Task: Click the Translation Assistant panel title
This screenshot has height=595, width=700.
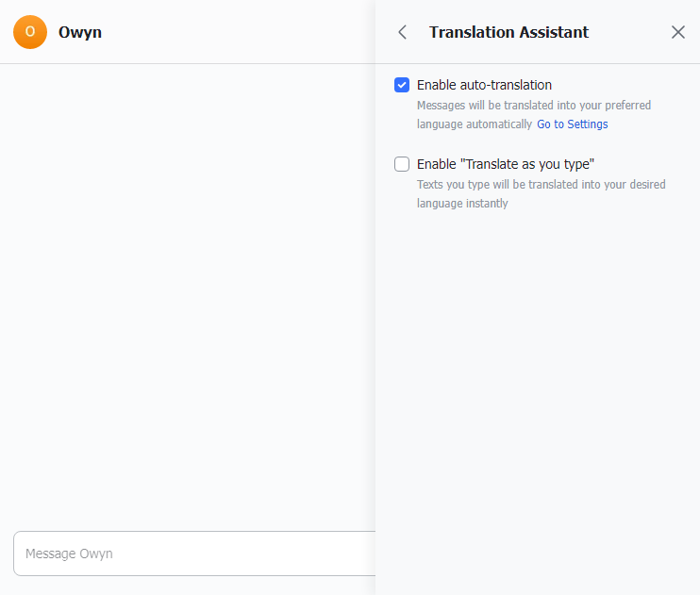Action: point(508,32)
